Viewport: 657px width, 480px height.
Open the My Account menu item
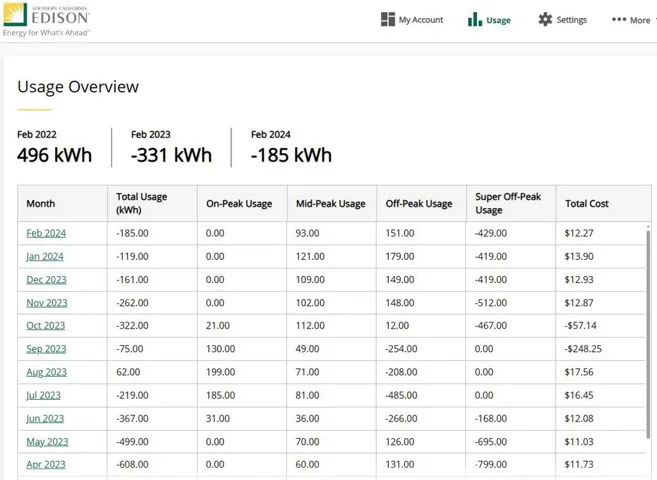412,19
